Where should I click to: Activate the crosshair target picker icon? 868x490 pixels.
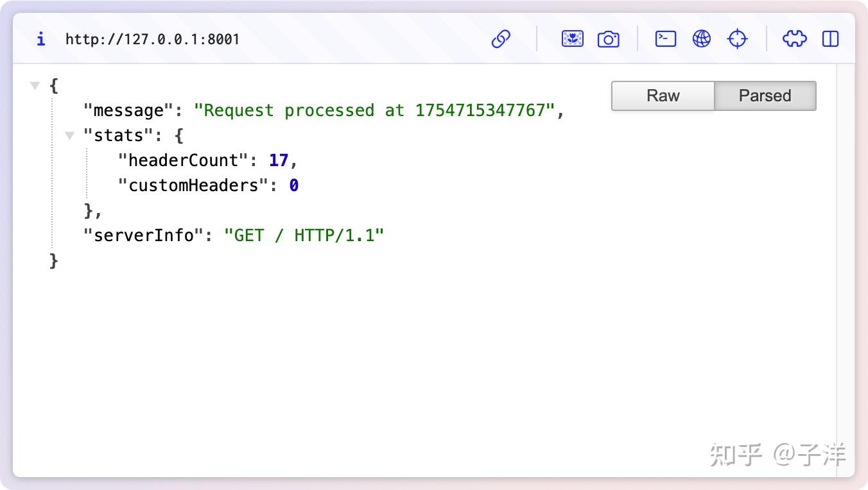(737, 38)
